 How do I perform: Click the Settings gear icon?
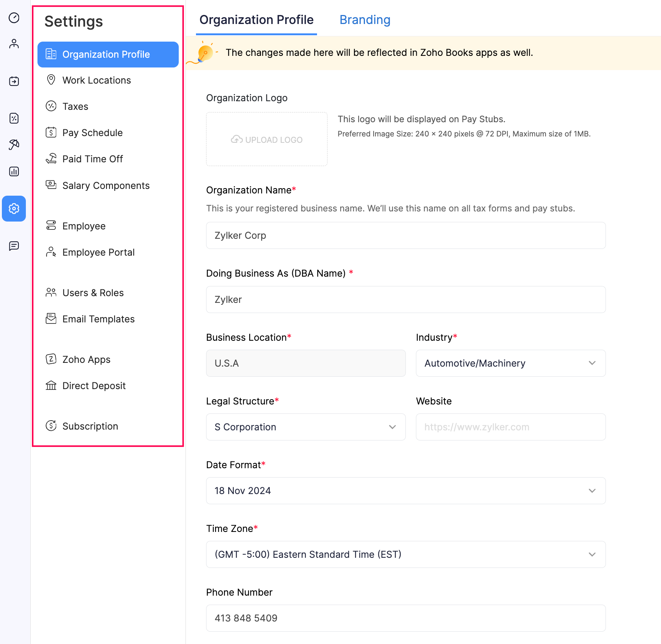pyautogui.click(x=14, y=209)
